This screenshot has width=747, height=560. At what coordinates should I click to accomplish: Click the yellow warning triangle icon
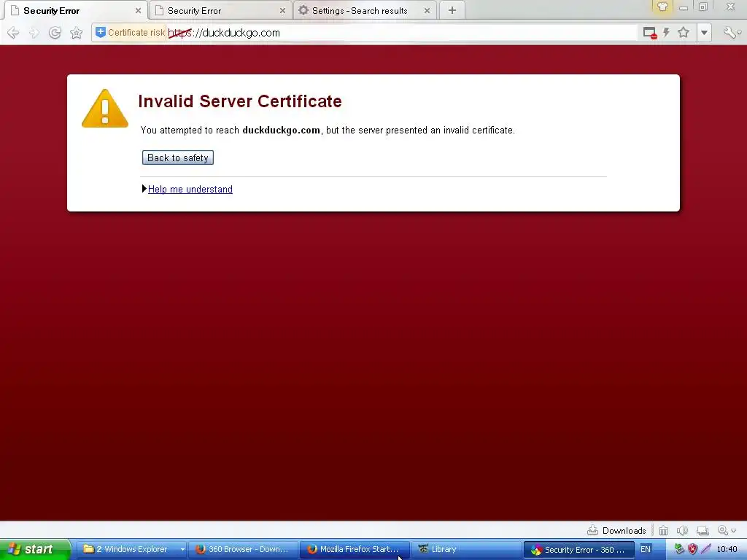(x=105, y=109)
